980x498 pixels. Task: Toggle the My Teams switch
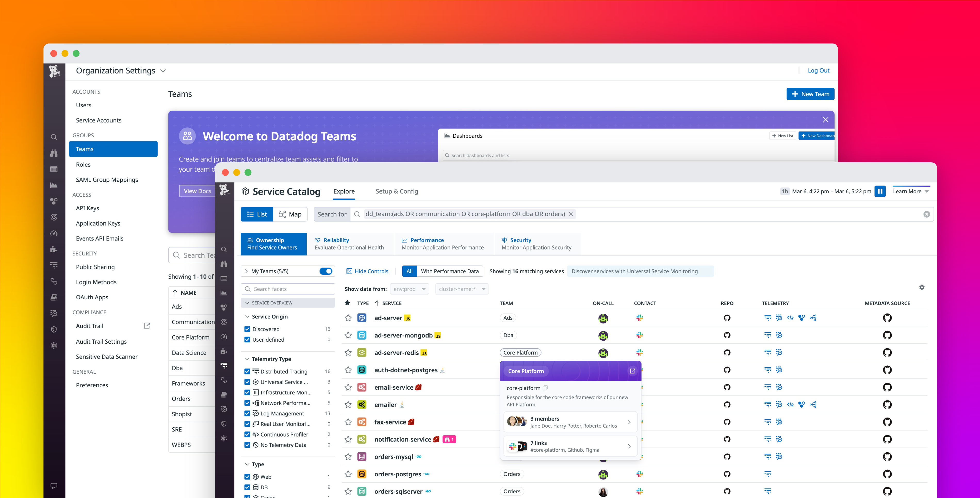326,271
